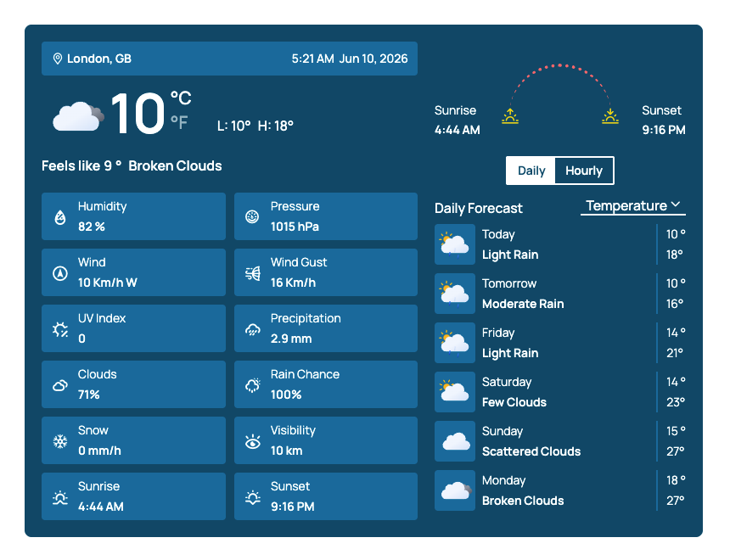Click Monday's broken clouds forecast icon
The width and height of the screenshot is (730, 560).
click(x=455, y=490)
